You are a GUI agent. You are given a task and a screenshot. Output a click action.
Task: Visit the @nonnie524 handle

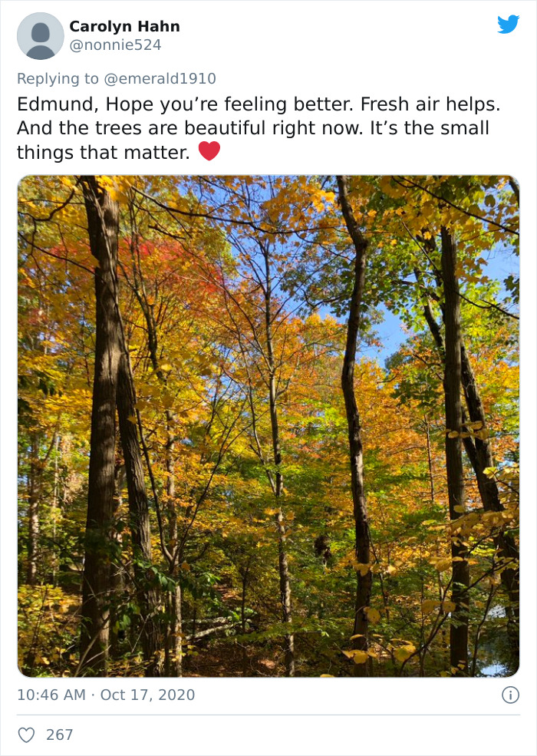tap(115, 45)
